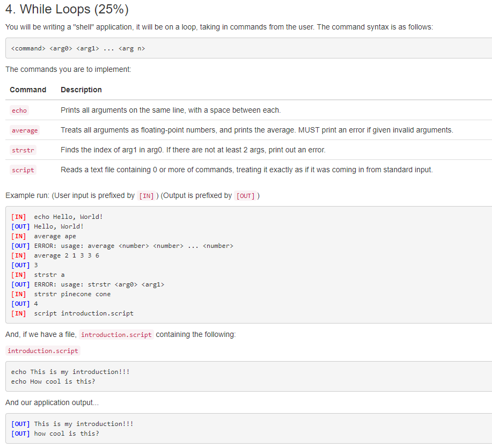
Task: Click the command syntax code block
Action: pyautogui.click(x=77, y=48)
